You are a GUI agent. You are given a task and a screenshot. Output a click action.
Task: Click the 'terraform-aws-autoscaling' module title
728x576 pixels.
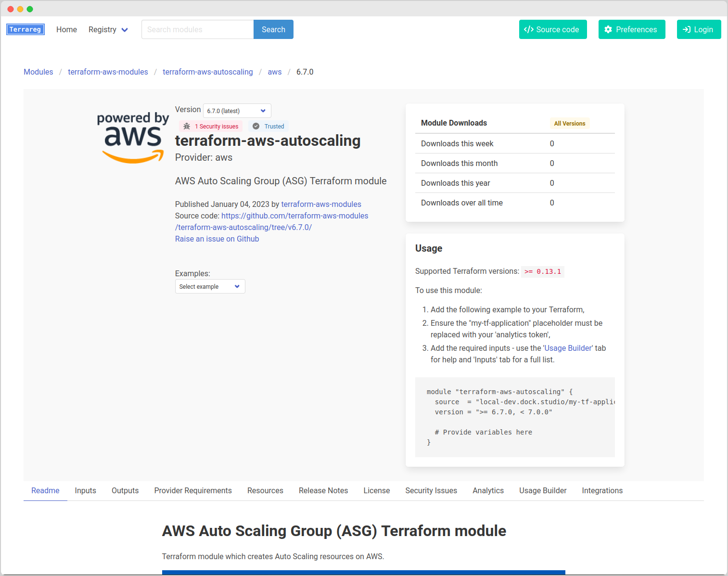[x=268, y=141]
